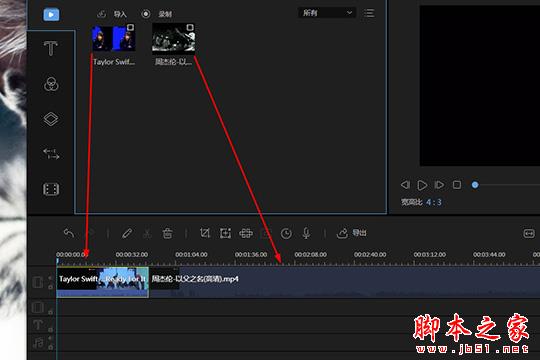The height and width of the screenshot is (360, 540).
Task: Click the overlay video track icon
Action: coord(38,307)
